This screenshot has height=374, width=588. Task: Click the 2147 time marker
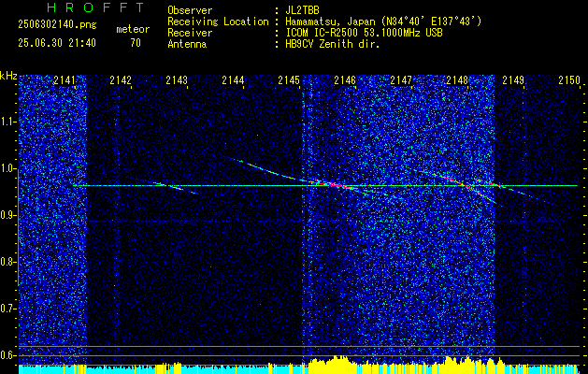coord(401,79)
